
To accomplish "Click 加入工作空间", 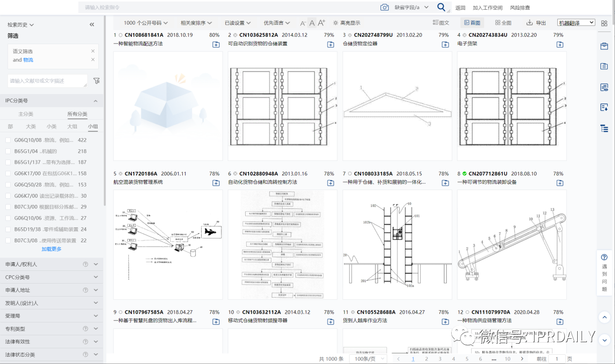I will [488, 7].
